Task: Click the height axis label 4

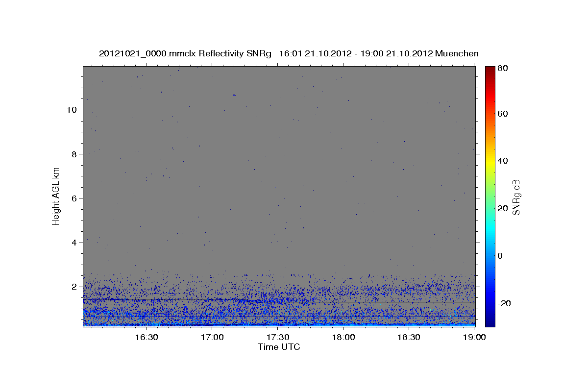Action: pos(74,243)
